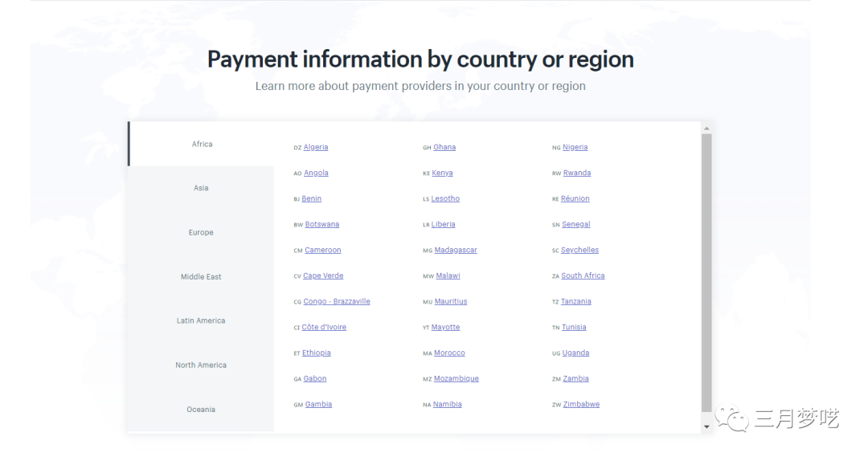Open the Europe region tab
The height and width of the screenshot is (457, 868).
201,233
